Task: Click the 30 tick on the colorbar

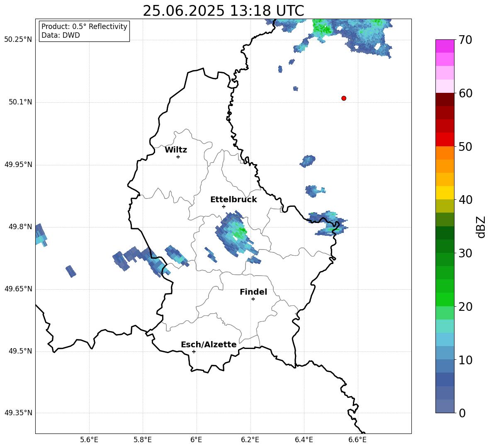Action: tap(465, 253)
